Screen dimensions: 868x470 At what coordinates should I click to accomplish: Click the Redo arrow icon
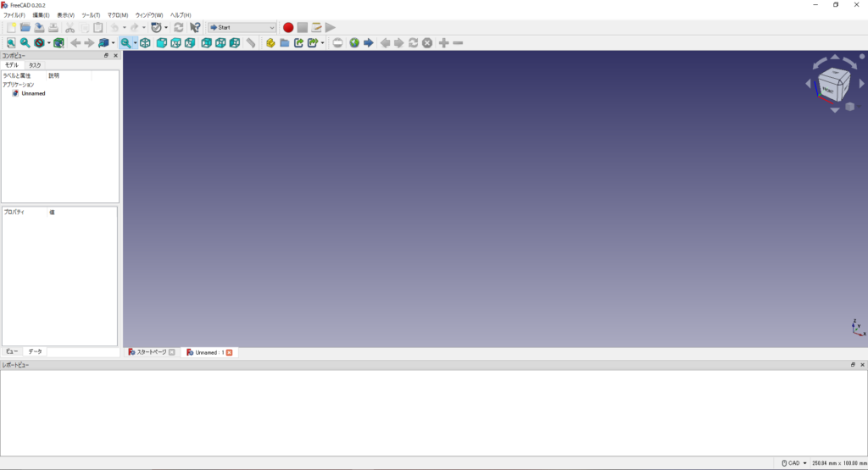(x=135, y=27)
